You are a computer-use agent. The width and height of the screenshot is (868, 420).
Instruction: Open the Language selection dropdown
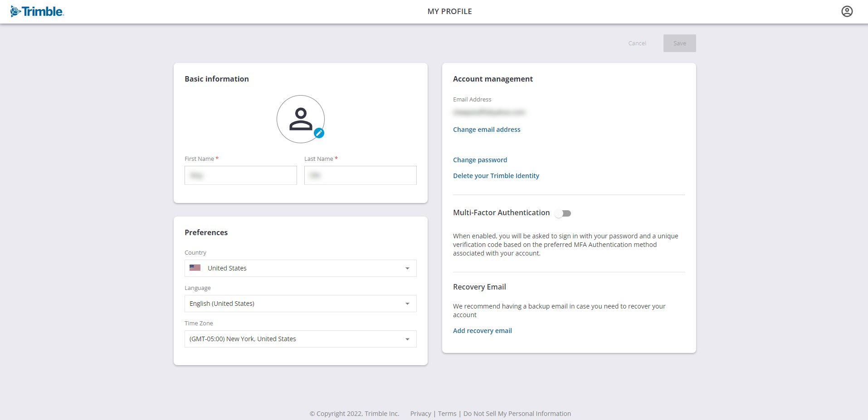(300, 303)
